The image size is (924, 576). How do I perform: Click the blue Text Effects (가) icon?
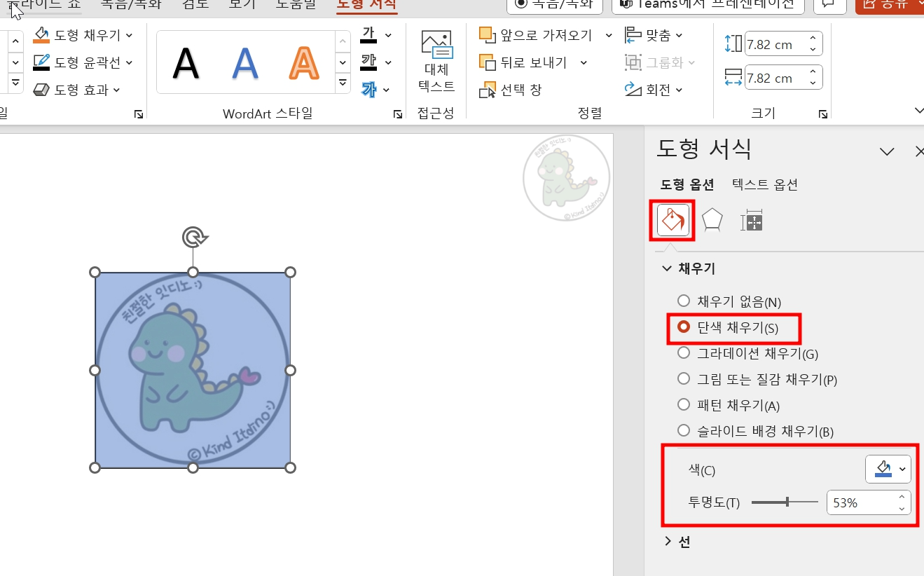click(x=368, y=89)
